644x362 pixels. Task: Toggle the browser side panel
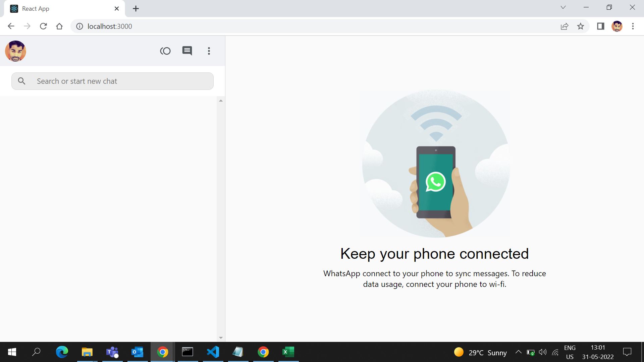point(601,26)
